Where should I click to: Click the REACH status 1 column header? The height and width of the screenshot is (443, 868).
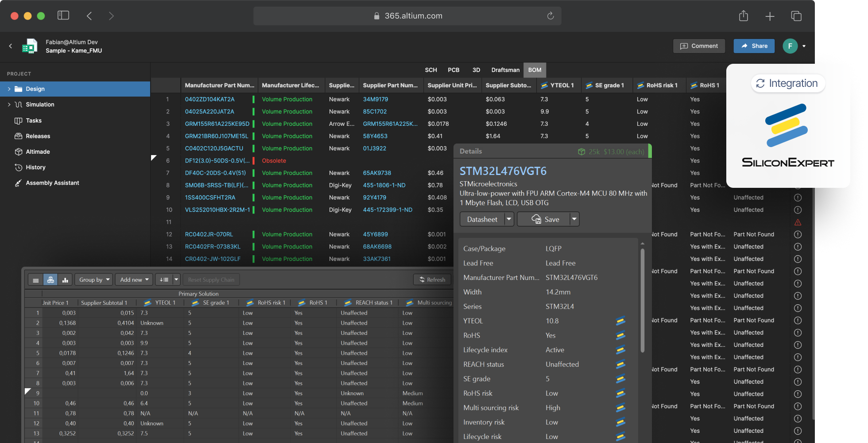click(368, 303)
